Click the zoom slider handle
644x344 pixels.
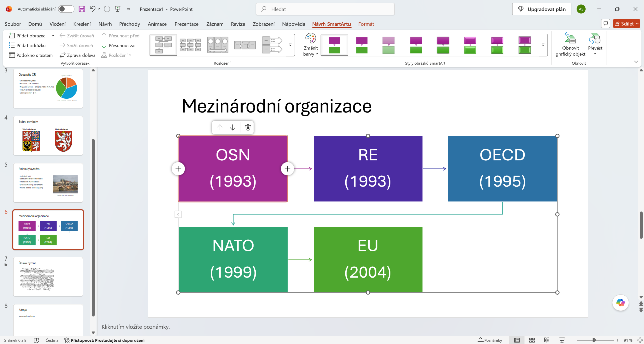[x=594, y=340]
